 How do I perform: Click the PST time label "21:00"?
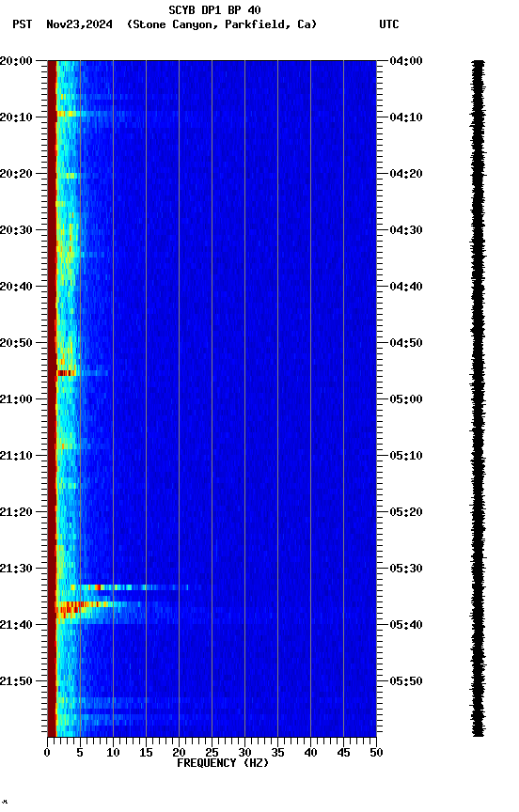tap(16, 399)
